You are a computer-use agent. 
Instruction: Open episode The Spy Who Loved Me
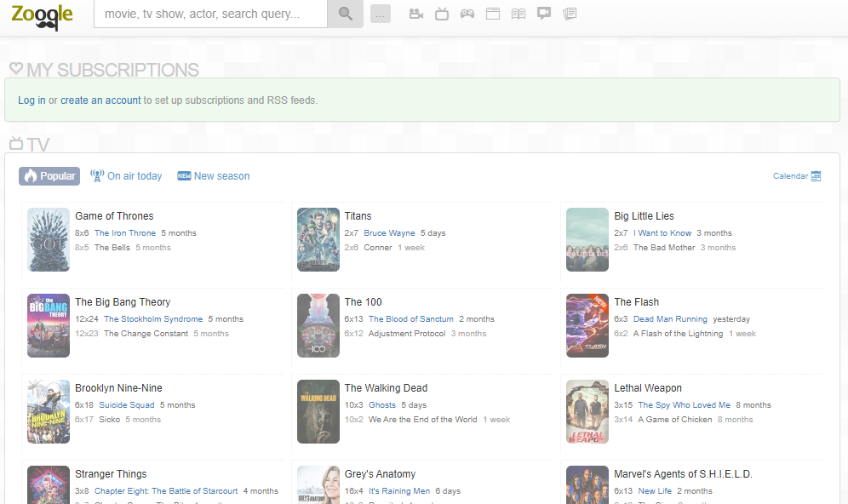point(685,405)
